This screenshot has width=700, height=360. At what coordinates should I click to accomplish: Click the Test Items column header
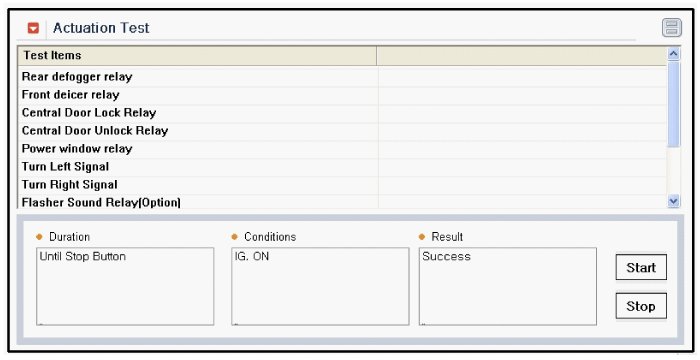point(197,56)
